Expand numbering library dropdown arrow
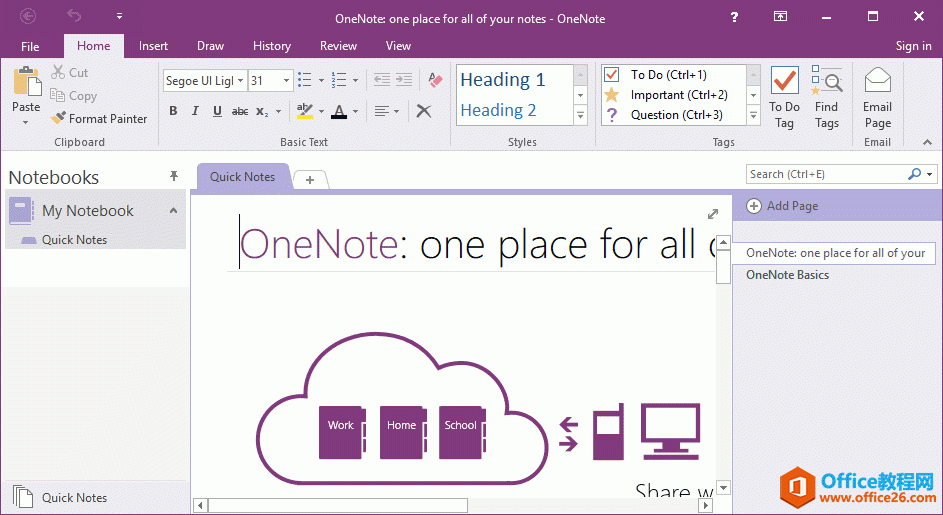 tap(355, 80)
